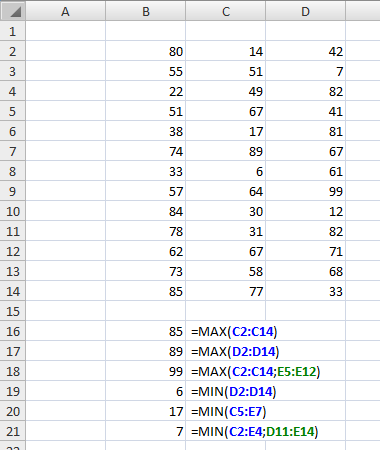380x450 pixels.
Task: Select cell C8 containing 6
Action: click(x=226, y=171)
